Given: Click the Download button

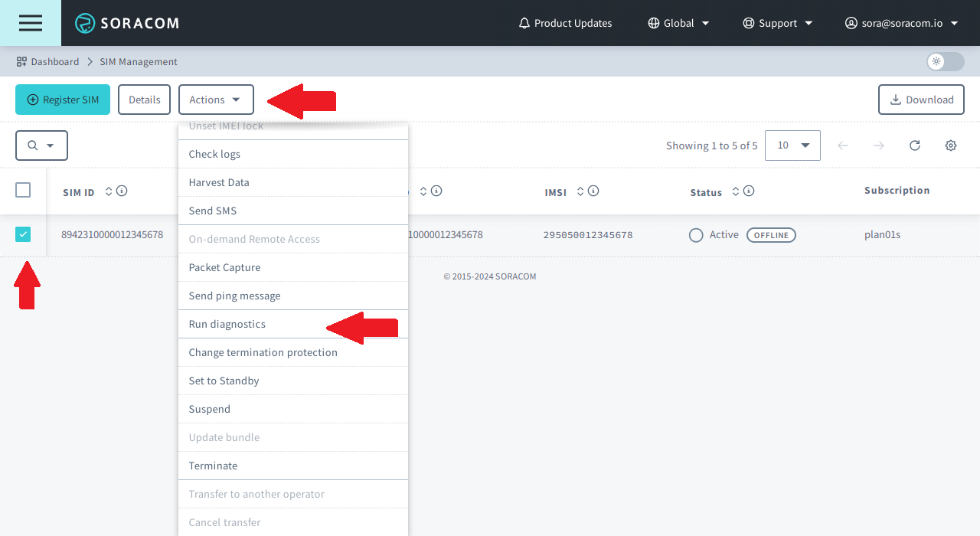Looking at the screenshot, I should click(x=921, y=100).
